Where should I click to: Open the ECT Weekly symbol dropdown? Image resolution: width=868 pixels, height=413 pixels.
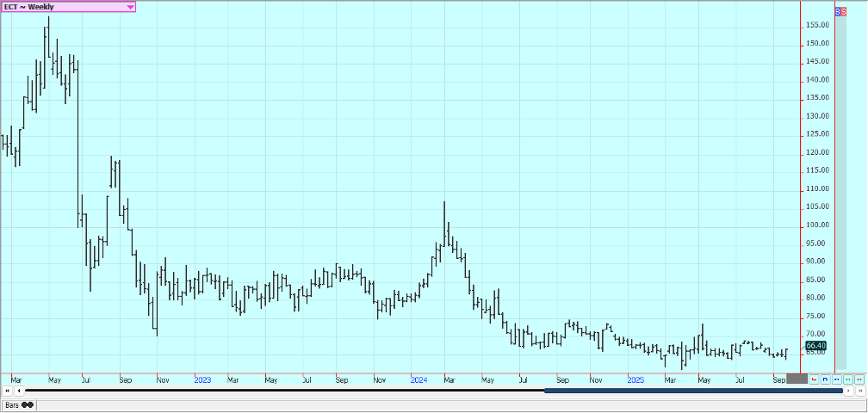tap(130, 7)
